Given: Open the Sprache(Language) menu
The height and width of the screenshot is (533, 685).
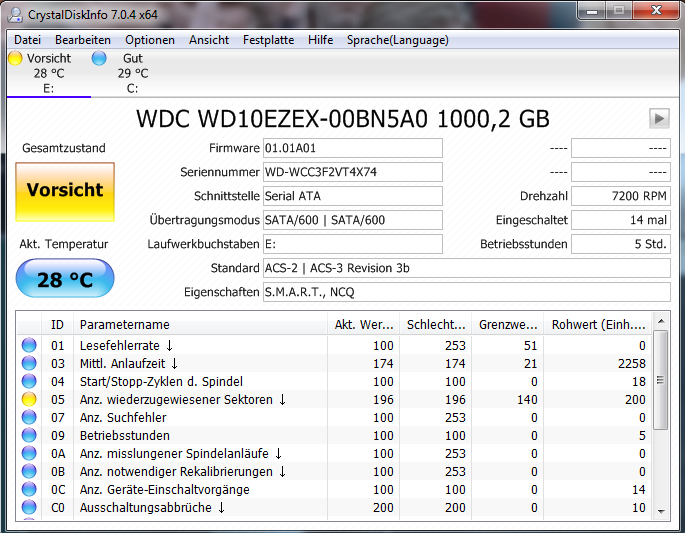Looking at the screenshot, I should [x=398, y=40].
